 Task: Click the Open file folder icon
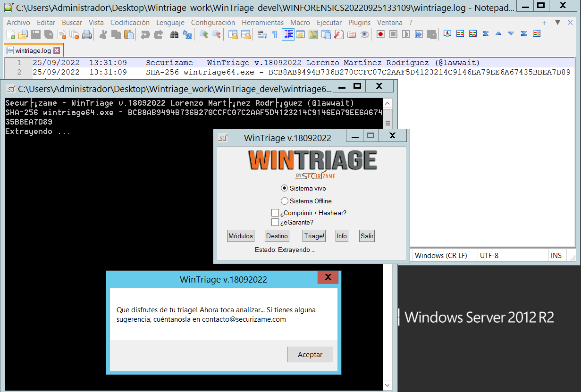pyautogui.click(x=23, y=34)
